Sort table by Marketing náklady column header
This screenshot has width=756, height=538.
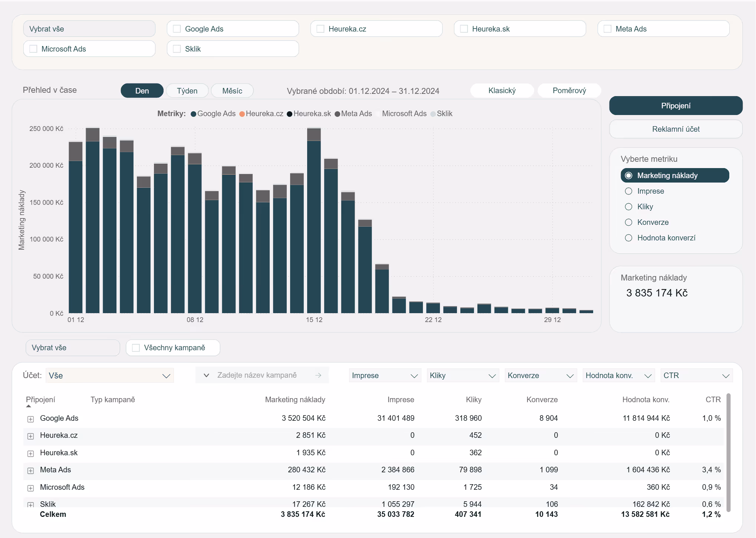295,400
